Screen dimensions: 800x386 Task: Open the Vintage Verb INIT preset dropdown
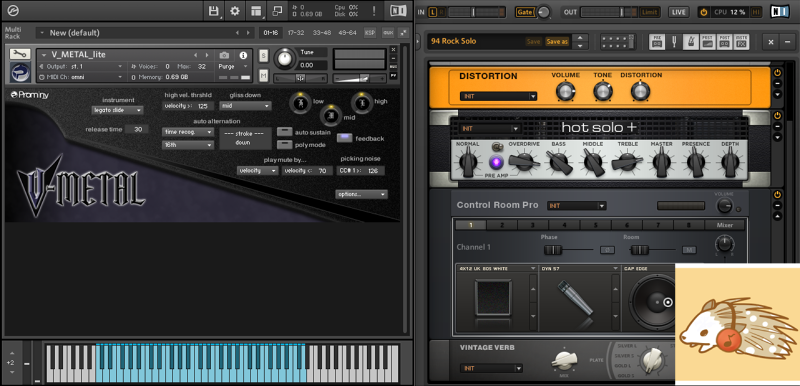(x=491, y=368)
